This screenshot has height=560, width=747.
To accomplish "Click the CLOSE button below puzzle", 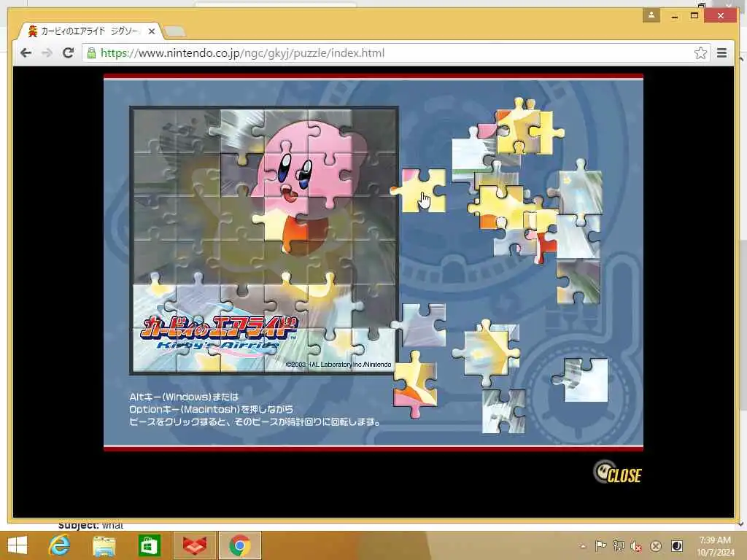I will [617, 472].
